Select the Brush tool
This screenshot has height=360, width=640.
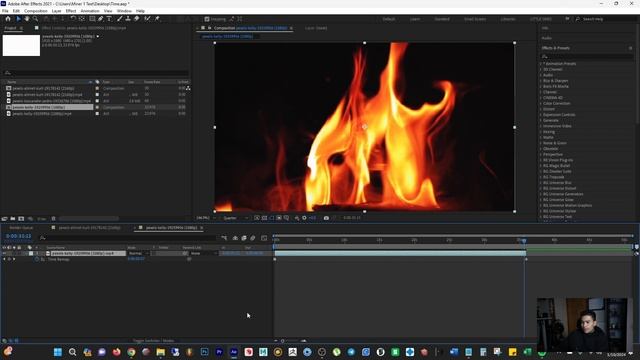pyautogui.click(x=120, y=19)
